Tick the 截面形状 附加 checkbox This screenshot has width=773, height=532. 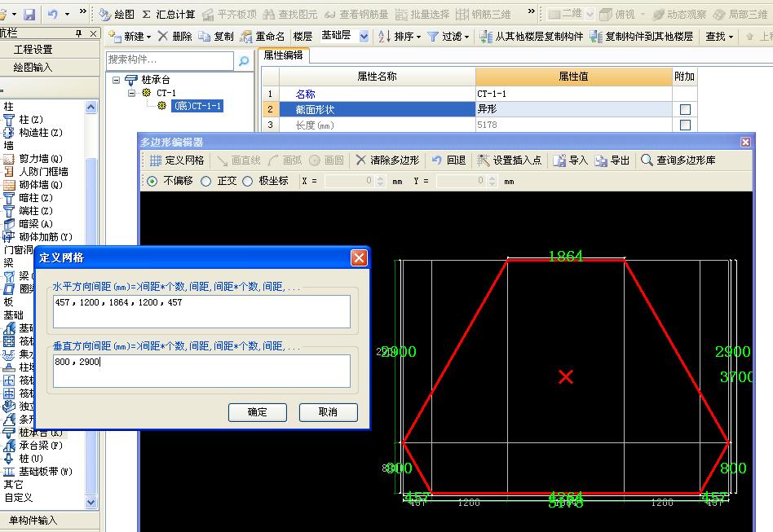(x=685, y=109)
